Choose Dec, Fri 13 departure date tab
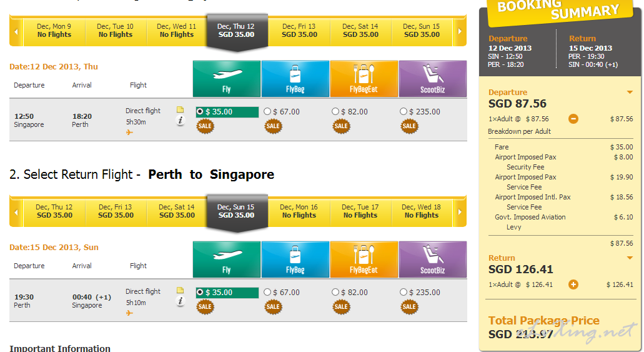The height and width of the screenshot is (352, 644). (299, 31)
